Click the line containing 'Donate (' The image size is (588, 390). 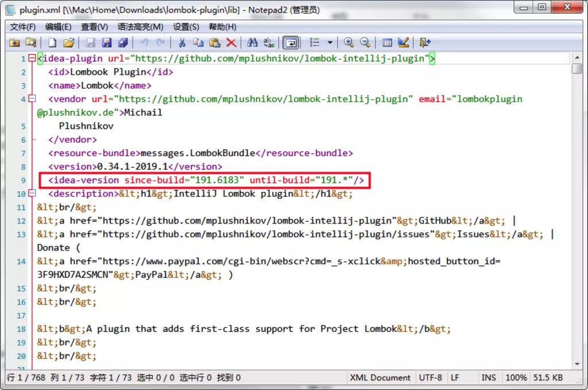[x=59, y=248]
